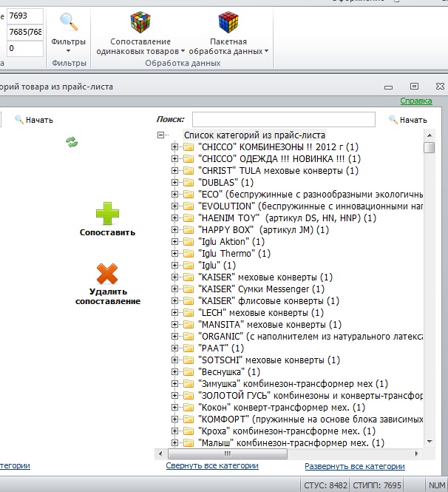Click the NUM status bar indicator

[x=437, y=485]
